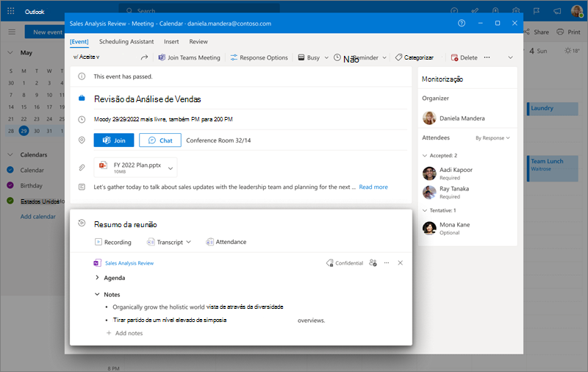
Task: Collapse the Tentative: 1 group
Action: tap(425, 210)
